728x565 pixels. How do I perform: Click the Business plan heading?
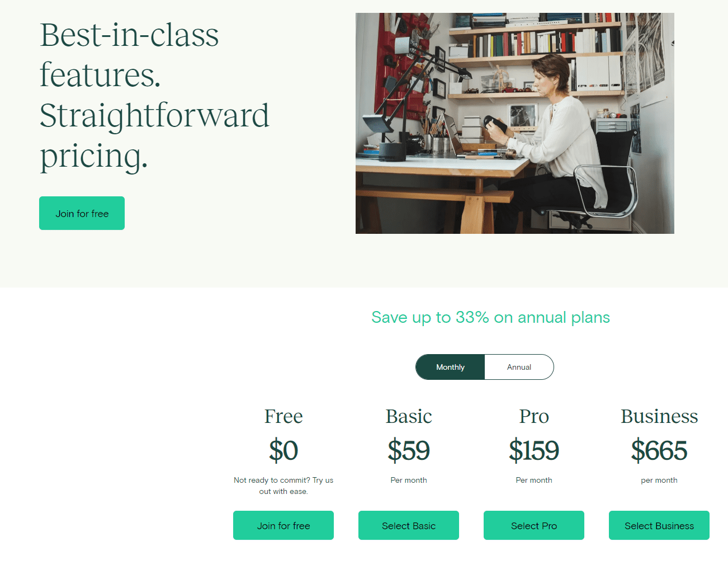tap(659, 416)
